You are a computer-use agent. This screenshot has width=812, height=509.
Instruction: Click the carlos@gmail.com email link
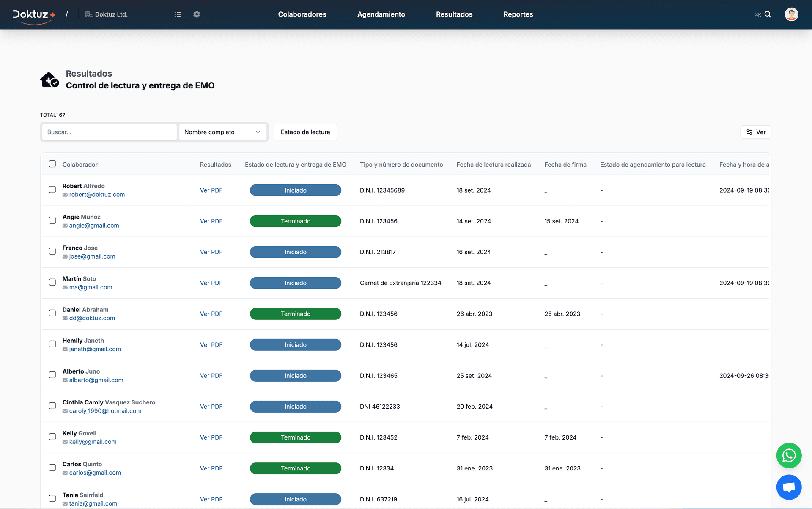coord(95,473)
